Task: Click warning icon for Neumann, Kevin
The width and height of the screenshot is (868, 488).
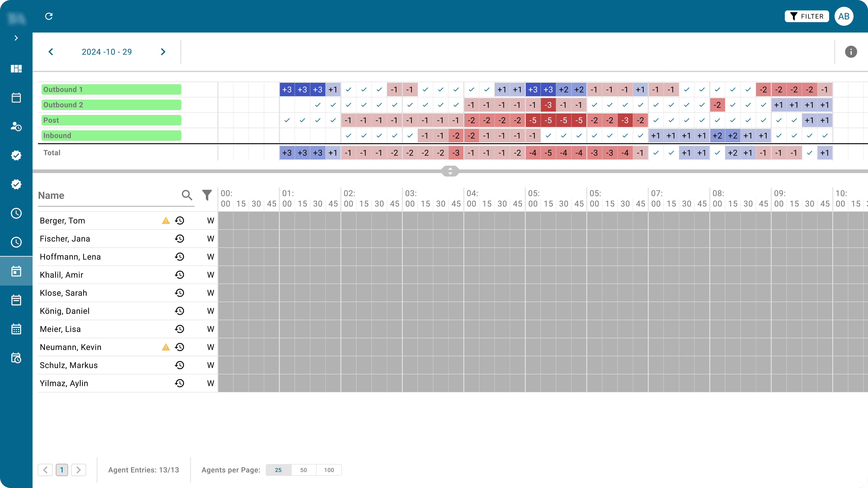Action: tap(166, 347)
